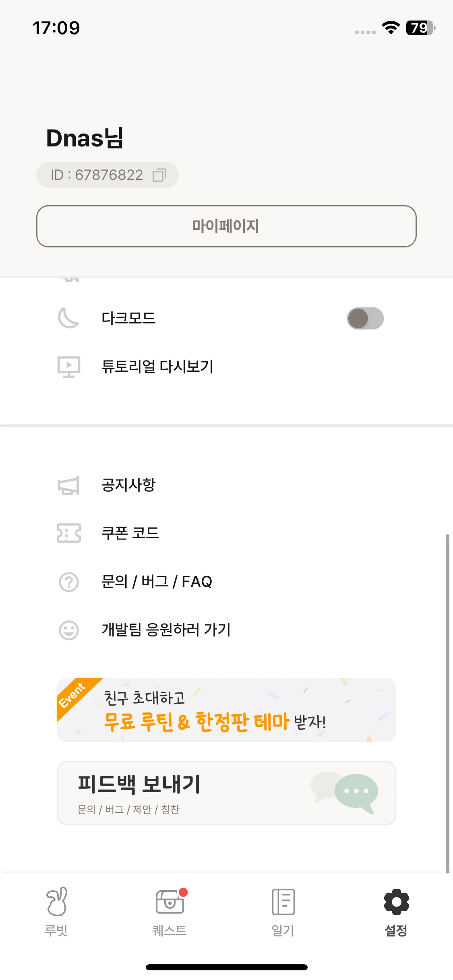Copy the user ID with copy icon

click(159, 175)
